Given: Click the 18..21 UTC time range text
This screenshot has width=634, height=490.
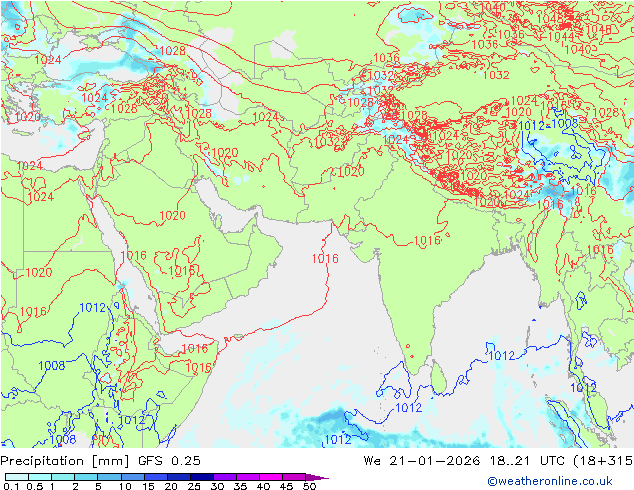Looking at the screenshot, I should tap(527, 461).
